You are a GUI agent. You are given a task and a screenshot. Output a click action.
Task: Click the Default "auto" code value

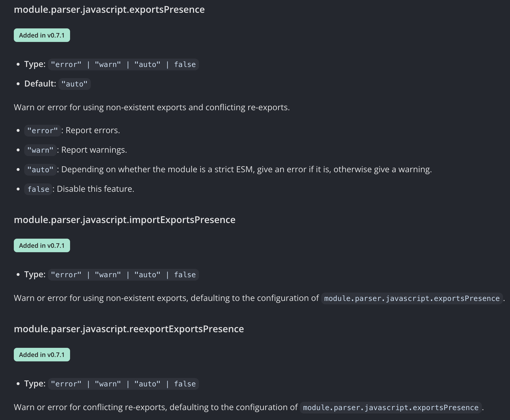[x=74, y=84]
